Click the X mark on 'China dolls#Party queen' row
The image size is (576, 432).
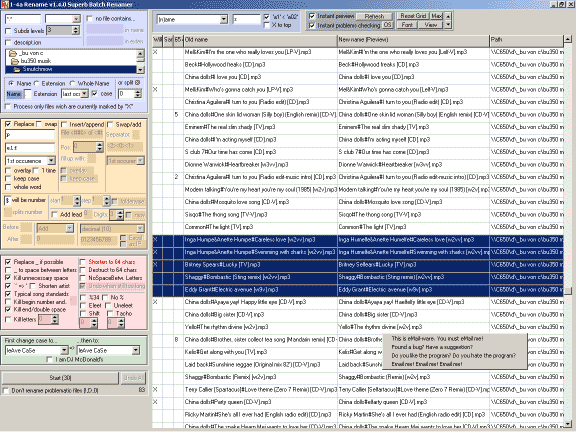tap(155, 402)
